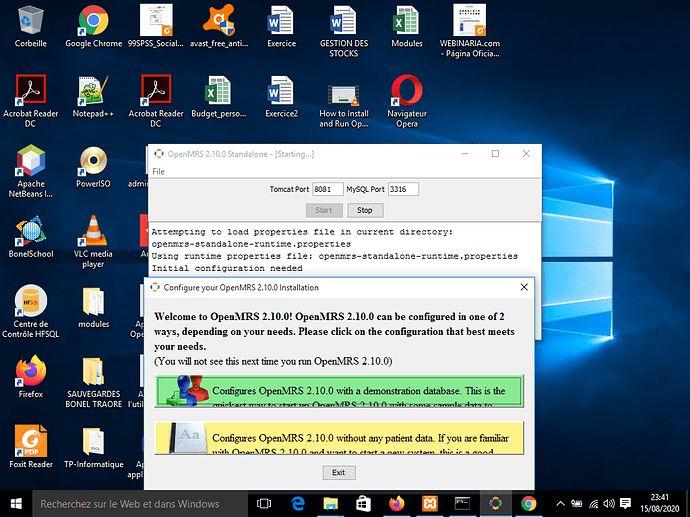Click Exit in the configuration dialog
The width and height of the screenshot is (690, 517).
point(339,473)
